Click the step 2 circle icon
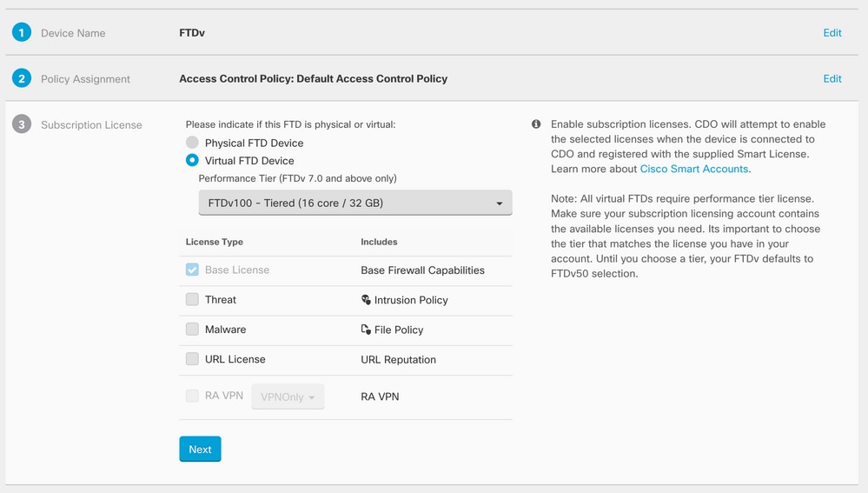Screen dimensions: 868x493 coord(22,78)
